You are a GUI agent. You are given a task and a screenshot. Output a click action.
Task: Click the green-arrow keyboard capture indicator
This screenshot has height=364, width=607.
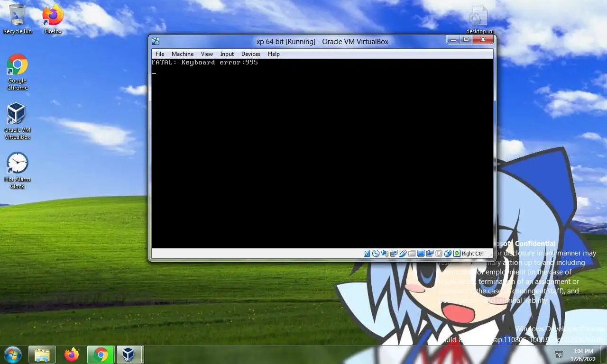(457, 254)
